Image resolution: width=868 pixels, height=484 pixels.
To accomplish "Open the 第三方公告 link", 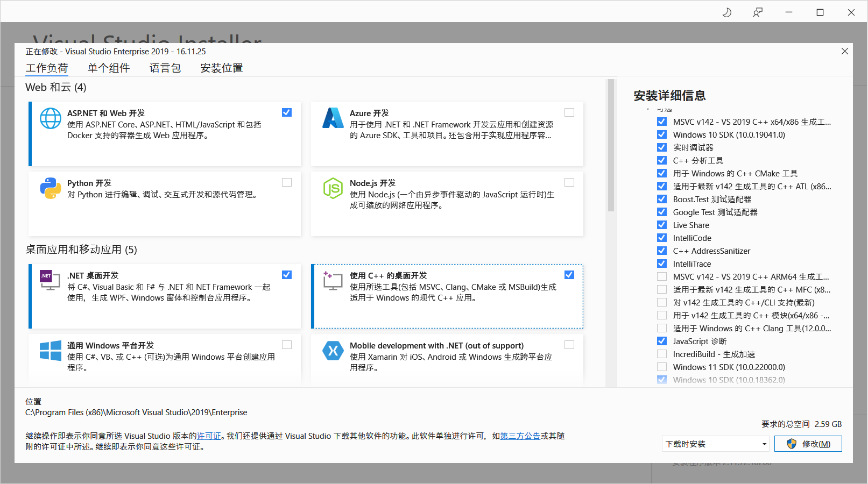I will tap(520, 436).
